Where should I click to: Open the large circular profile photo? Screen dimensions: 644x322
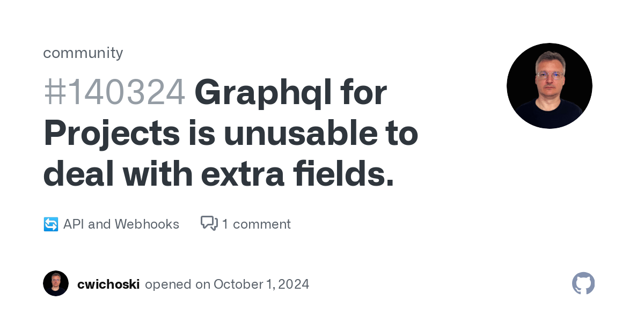(550, 86)
